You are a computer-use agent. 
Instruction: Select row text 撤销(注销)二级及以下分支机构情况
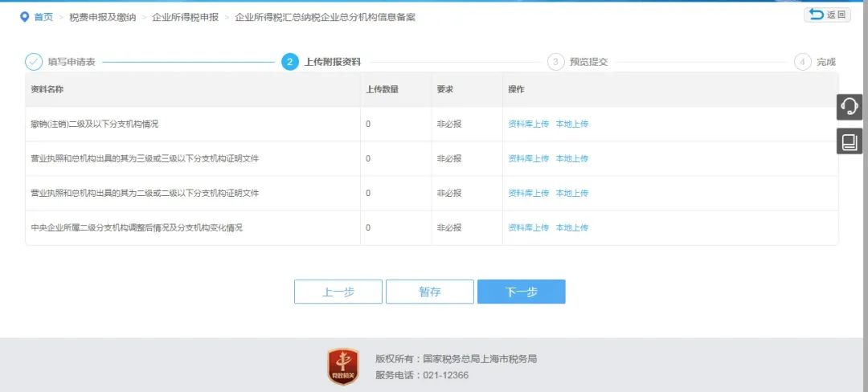pos(95,124)
